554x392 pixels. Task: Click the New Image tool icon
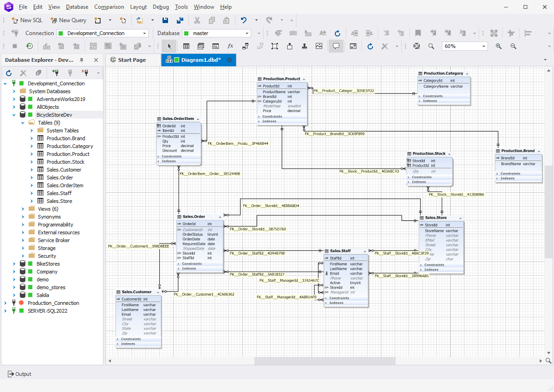(319, 46)
